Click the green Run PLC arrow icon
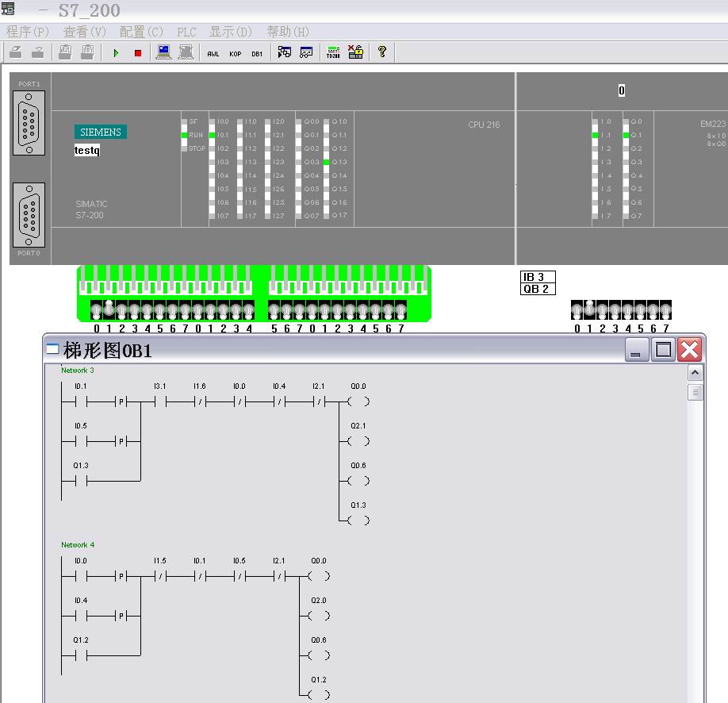This screenshot has width=728, height=703. coord(116,53)
